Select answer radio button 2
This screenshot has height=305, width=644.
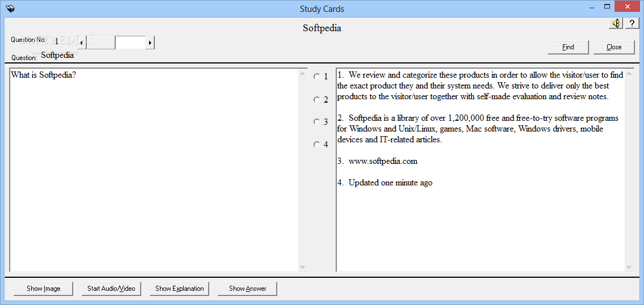(317, 99)
